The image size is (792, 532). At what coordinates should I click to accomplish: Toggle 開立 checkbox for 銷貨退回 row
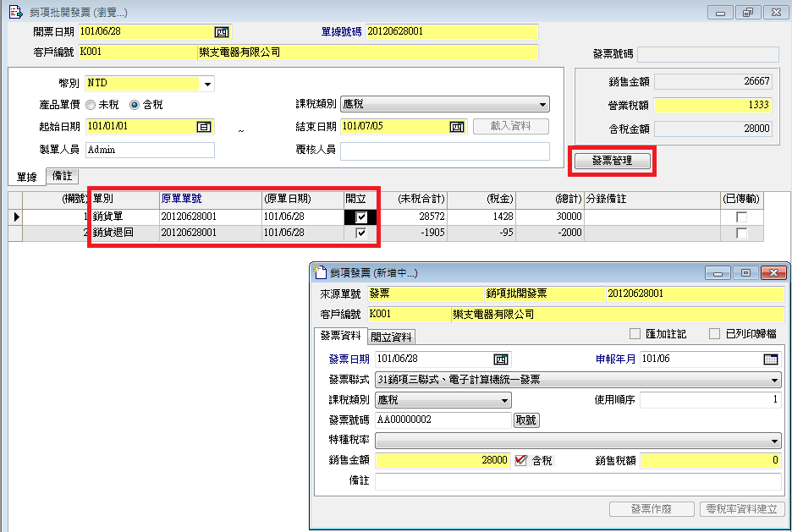pos(361,233)
